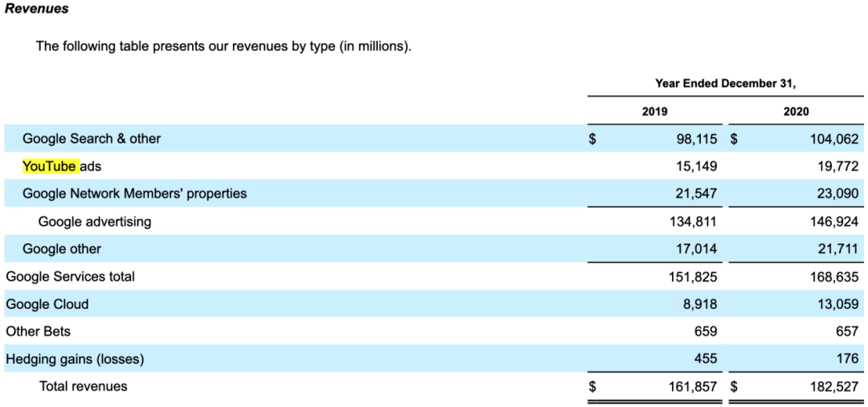Click the Google other row label
868x407 pixels.
click(62, 249)
